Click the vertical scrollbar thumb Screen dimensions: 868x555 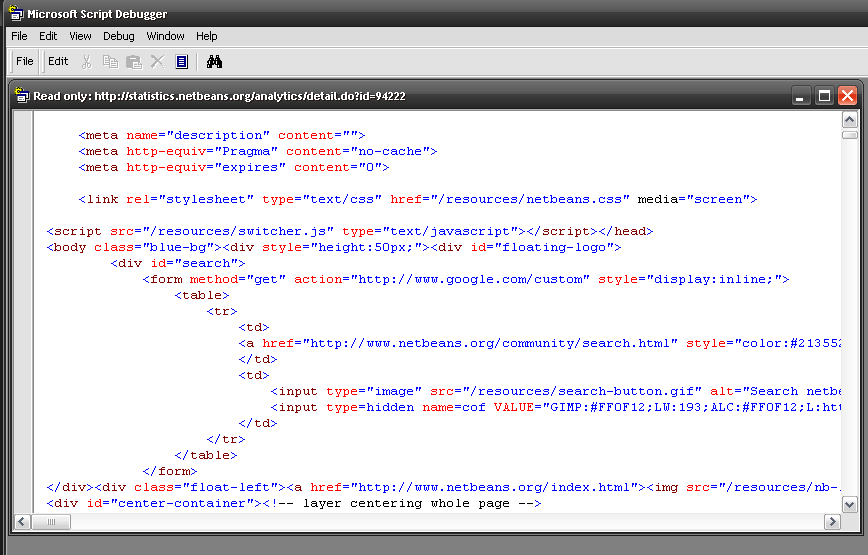[x=850, y=135]
